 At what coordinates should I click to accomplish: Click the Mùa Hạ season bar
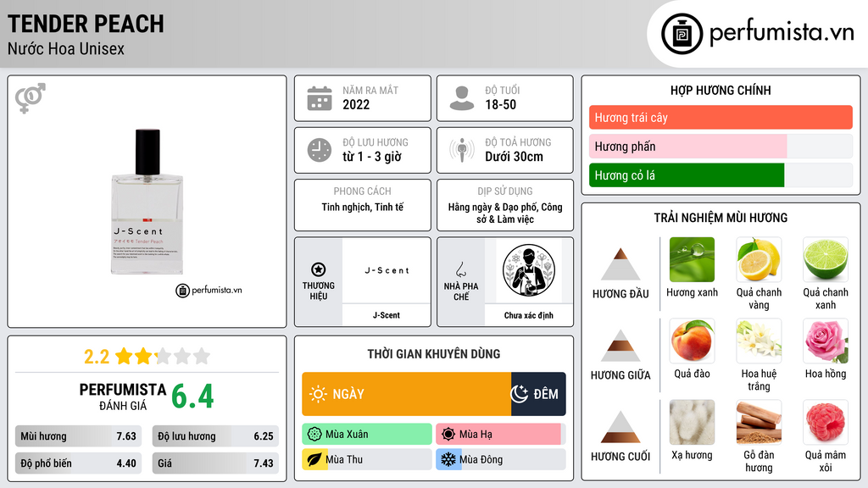tap(501, 435)
